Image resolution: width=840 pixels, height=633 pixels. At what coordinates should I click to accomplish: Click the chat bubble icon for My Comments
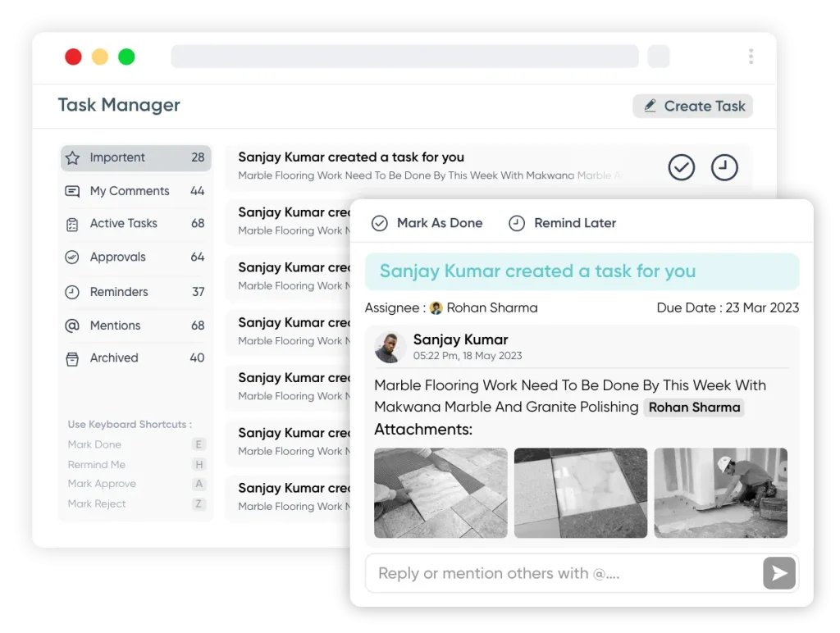(x=72, y=191)
